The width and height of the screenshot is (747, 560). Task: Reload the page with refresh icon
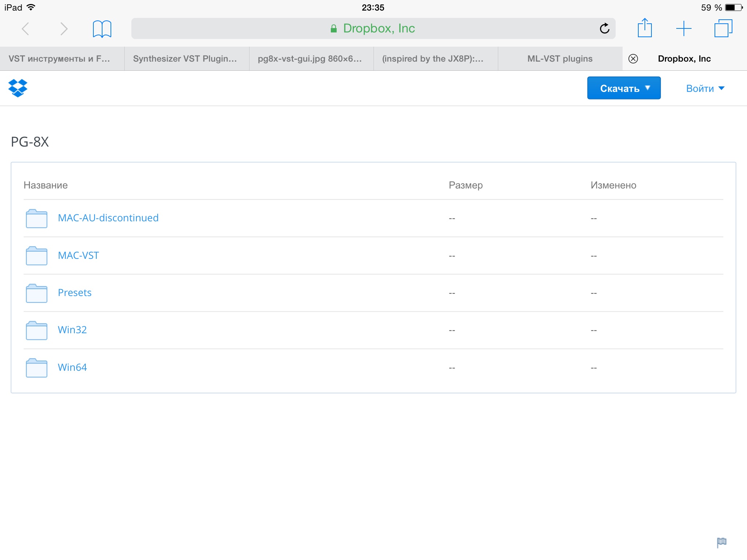(x=604, y=28)
